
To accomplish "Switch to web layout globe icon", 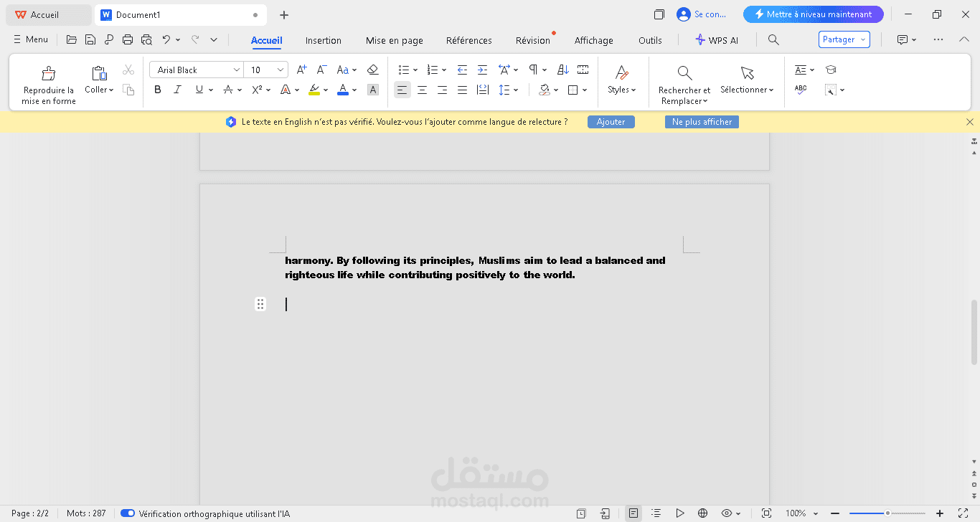I will point(703,513).
